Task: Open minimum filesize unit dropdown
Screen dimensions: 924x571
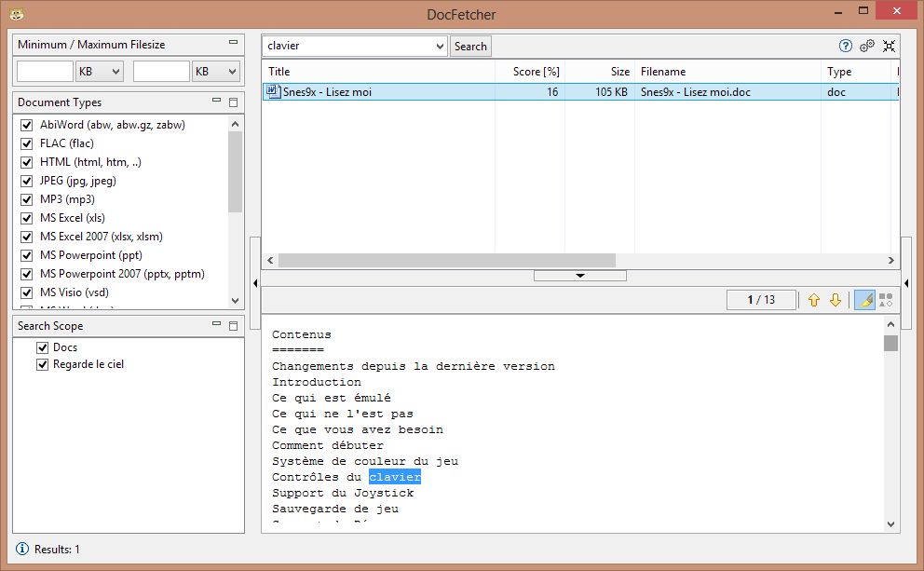Action: 99,72
